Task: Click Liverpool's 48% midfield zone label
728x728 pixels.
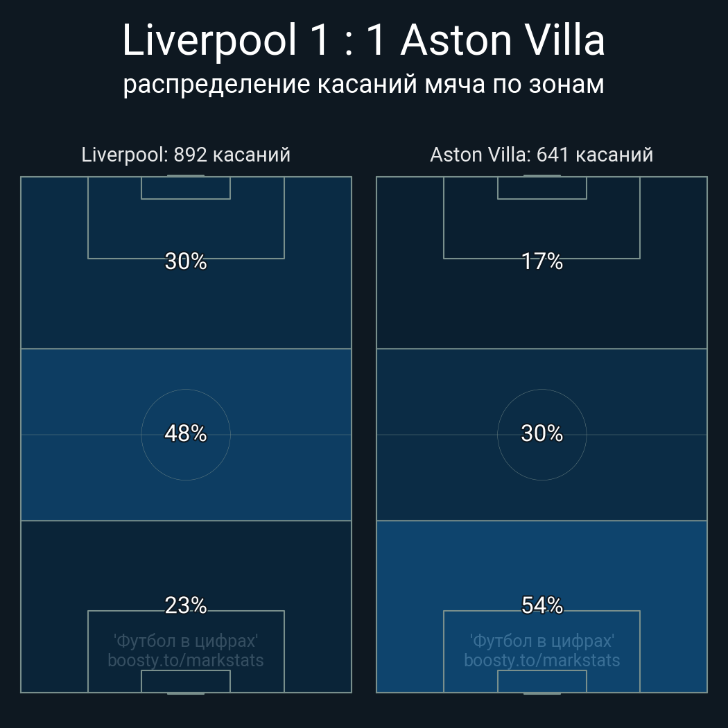Action: coord(186,434)
